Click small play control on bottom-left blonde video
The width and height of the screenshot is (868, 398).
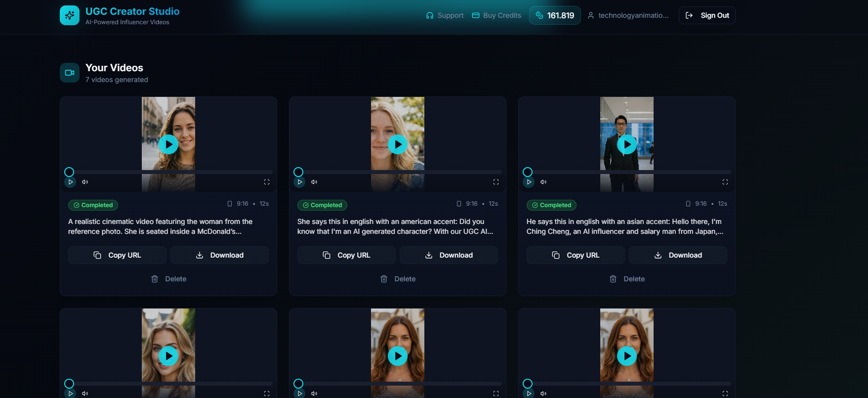tap(70, 394)
